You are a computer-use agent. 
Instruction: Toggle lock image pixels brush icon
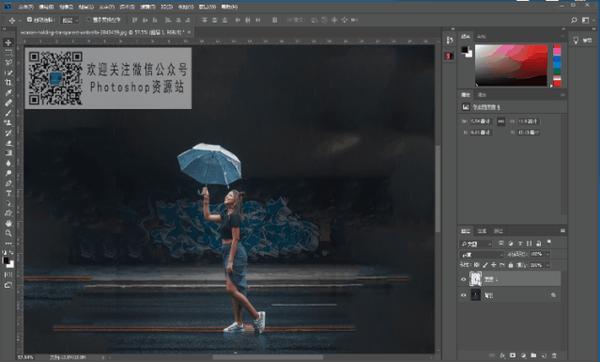point(485,265)
